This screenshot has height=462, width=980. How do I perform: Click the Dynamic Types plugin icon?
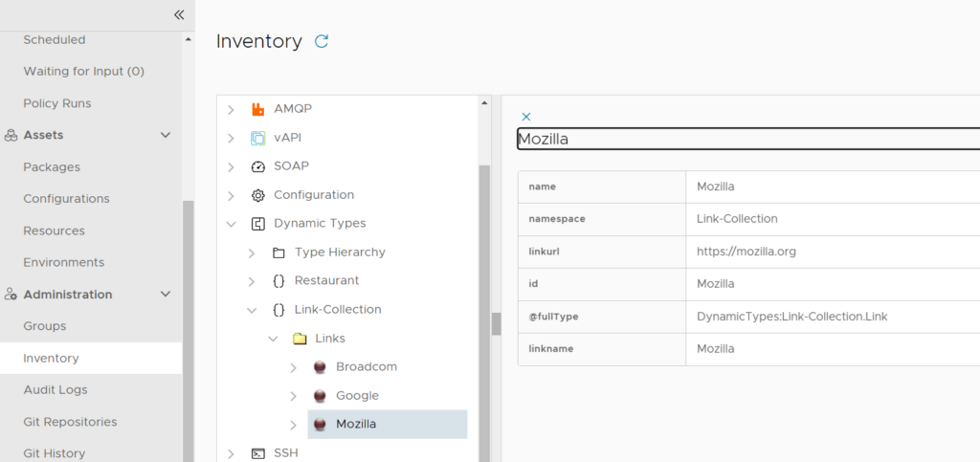pyautogui.click(x=257, y=224)
